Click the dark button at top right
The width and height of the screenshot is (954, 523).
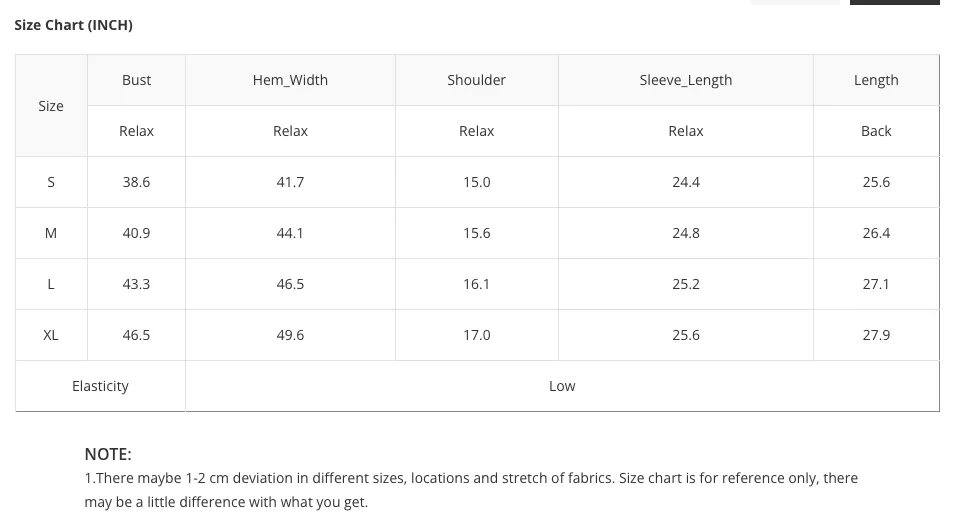click(894, 2)
